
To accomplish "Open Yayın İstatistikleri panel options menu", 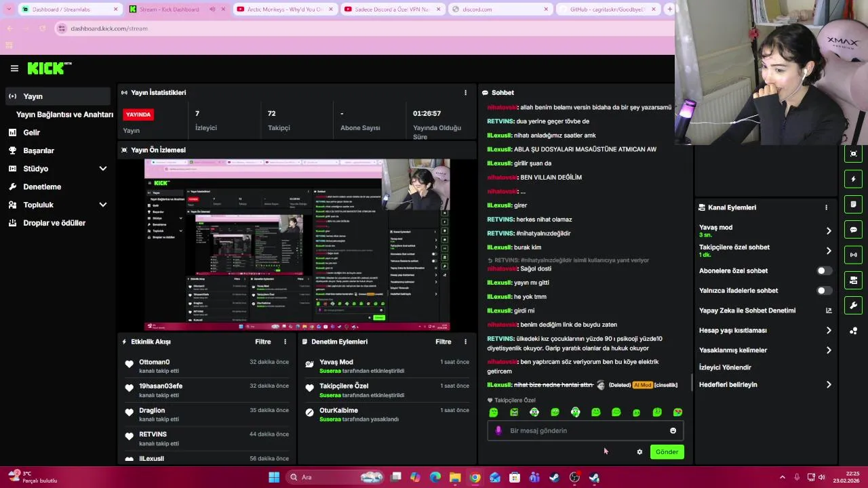I will point(465,93).
